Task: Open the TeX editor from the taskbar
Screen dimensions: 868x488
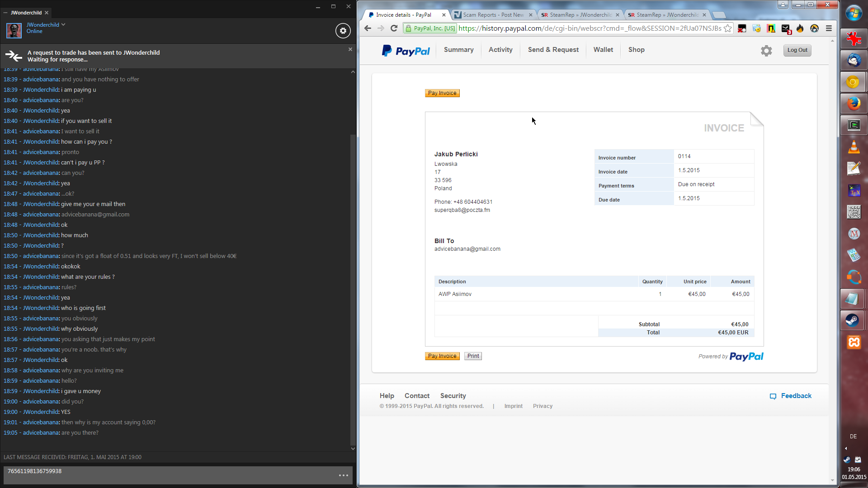Action: pos(854,191)
